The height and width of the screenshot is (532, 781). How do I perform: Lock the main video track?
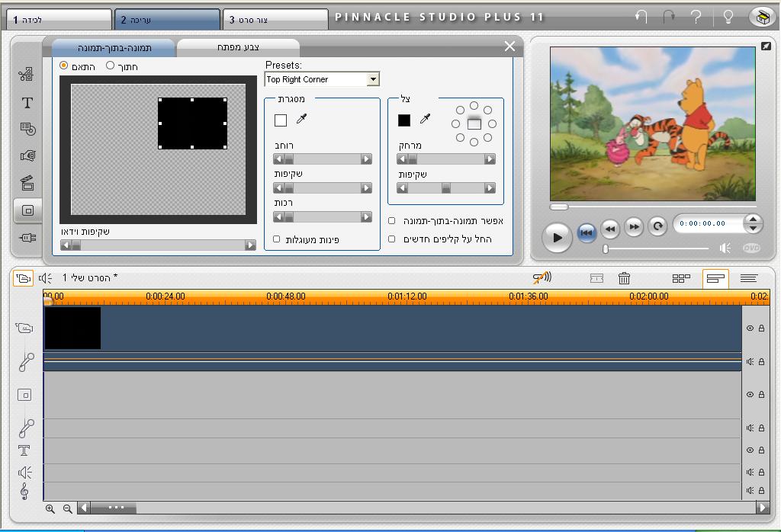[x=762, y=328]
